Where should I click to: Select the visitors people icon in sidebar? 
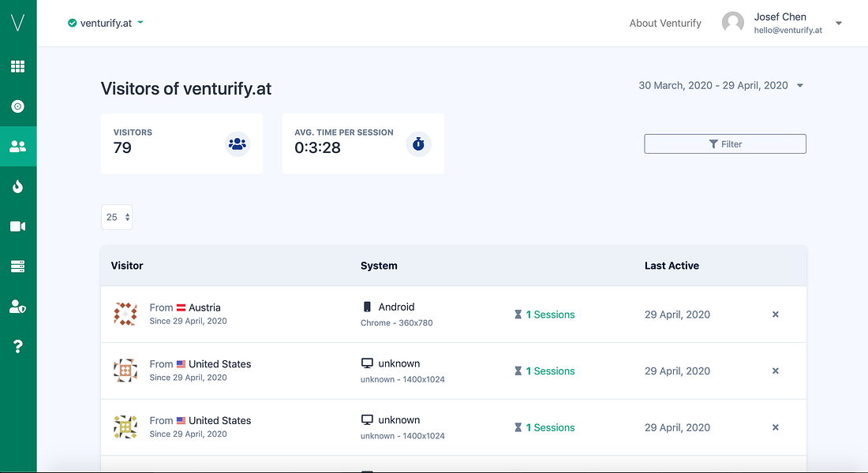pos(17,146)
